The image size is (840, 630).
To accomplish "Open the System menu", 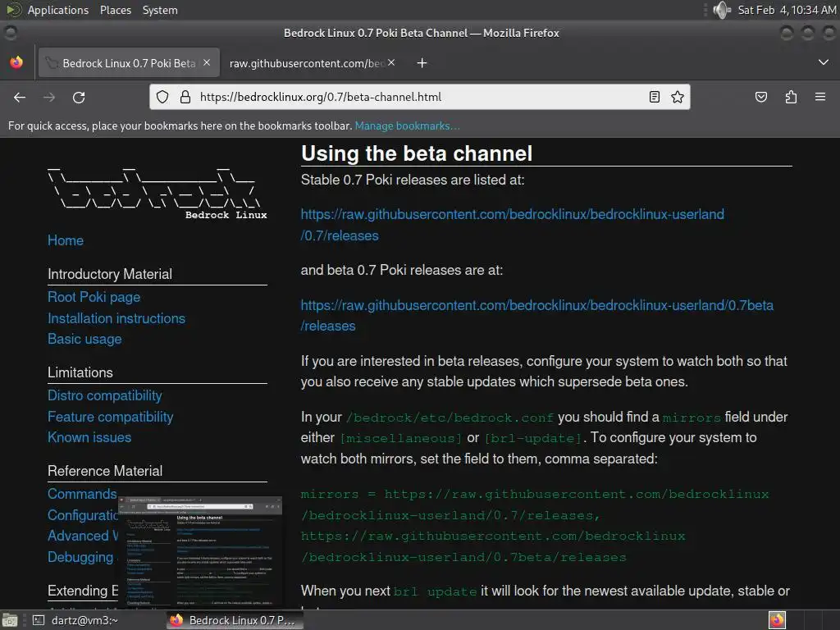I will (x=160, y=10).
